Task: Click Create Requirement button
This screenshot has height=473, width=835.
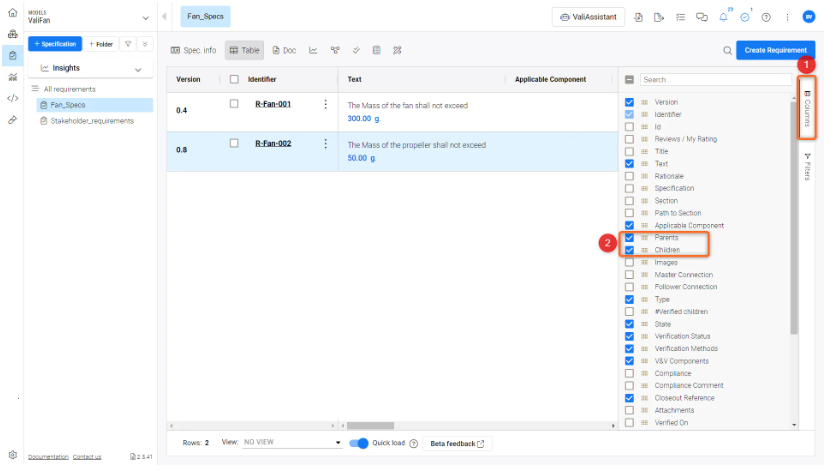Action: pos(775,50)
